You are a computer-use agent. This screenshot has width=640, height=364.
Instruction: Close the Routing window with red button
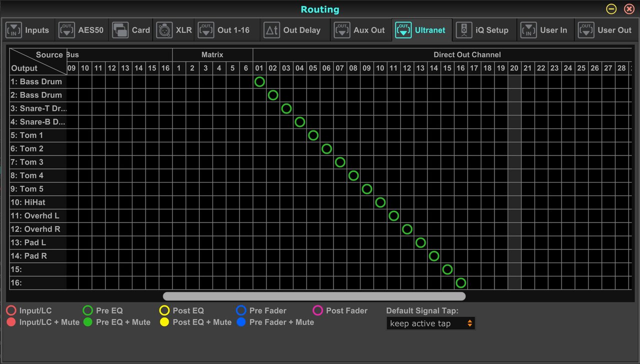pyautogui.click(x=629, y=9)
